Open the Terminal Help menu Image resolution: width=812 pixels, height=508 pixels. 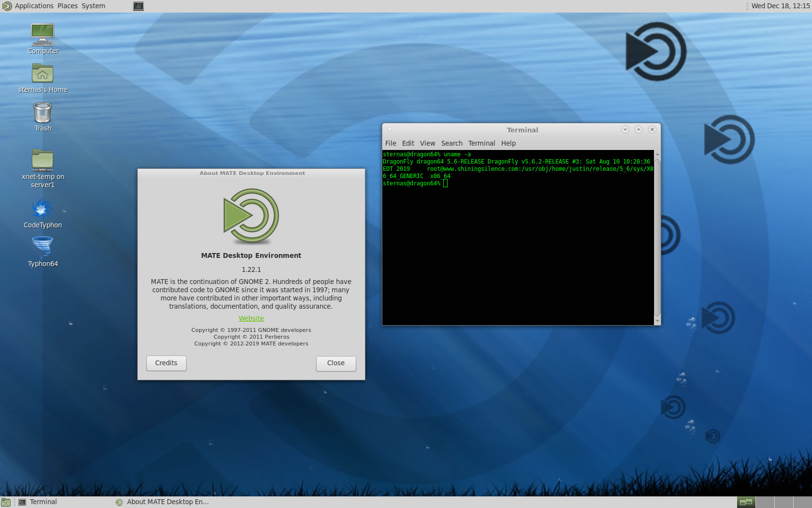coord(508,143)
